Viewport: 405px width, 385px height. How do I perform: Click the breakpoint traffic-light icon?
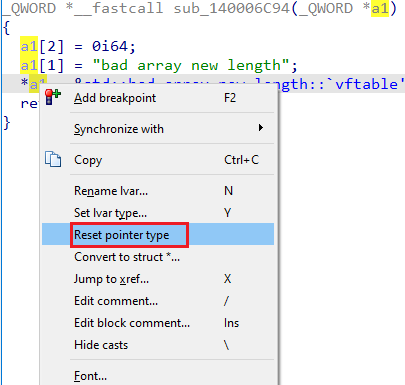tap(53, 97)
